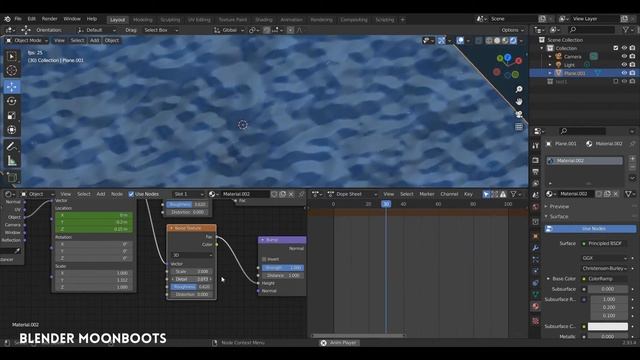Open the Dope Sheet mode dropdown
This screenshot has width=640, height=360.
[x=352, y=194]
